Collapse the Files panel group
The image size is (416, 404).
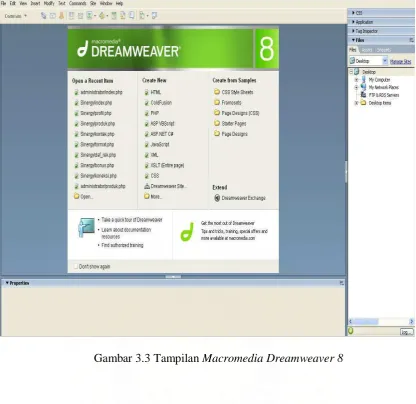[353, 40]
